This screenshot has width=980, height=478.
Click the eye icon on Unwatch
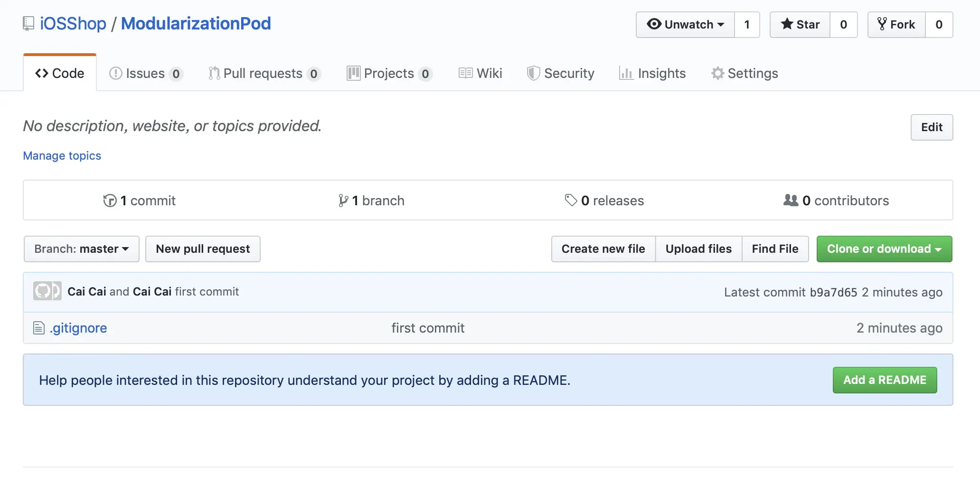pos(654,24)
